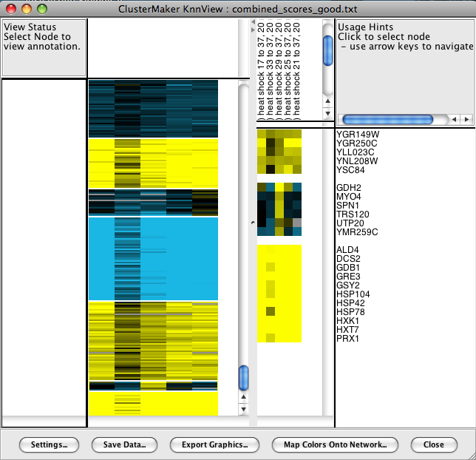Screen dimensions: 476x460
Task: Click up arrow of heatmap overview scrollbar
Action: click(x=244, y=396)
